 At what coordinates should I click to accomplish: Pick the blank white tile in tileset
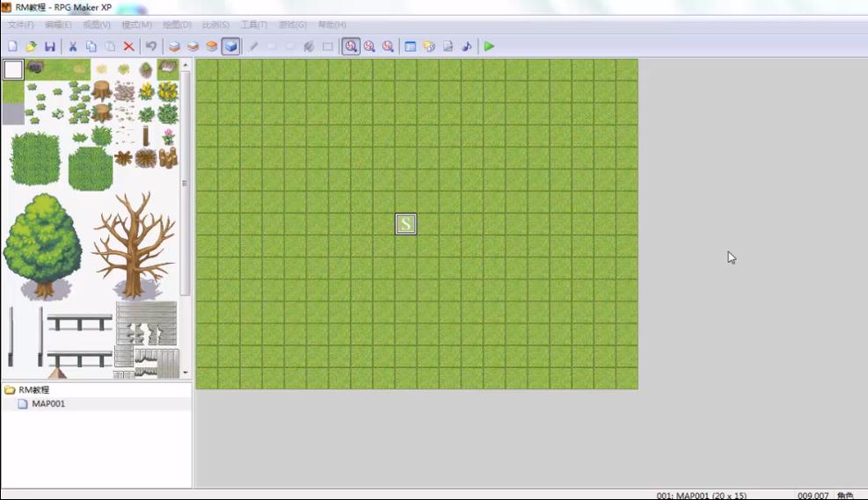(x=13, y=69)
